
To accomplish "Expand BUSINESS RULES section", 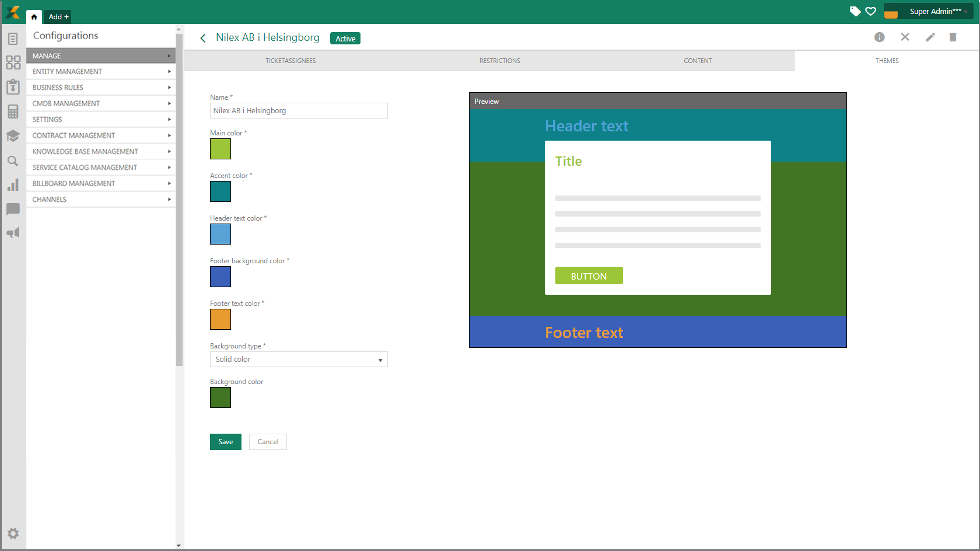I will pos(101,88).
